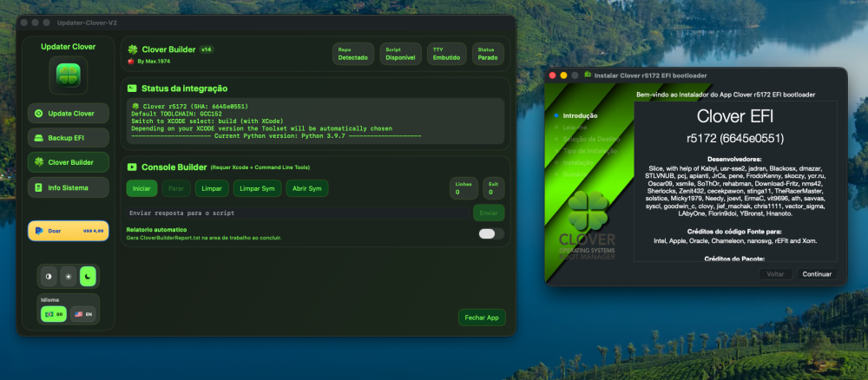Open the Info Sistema sidebar section
868x380 pixels.
tap(68, 187)
